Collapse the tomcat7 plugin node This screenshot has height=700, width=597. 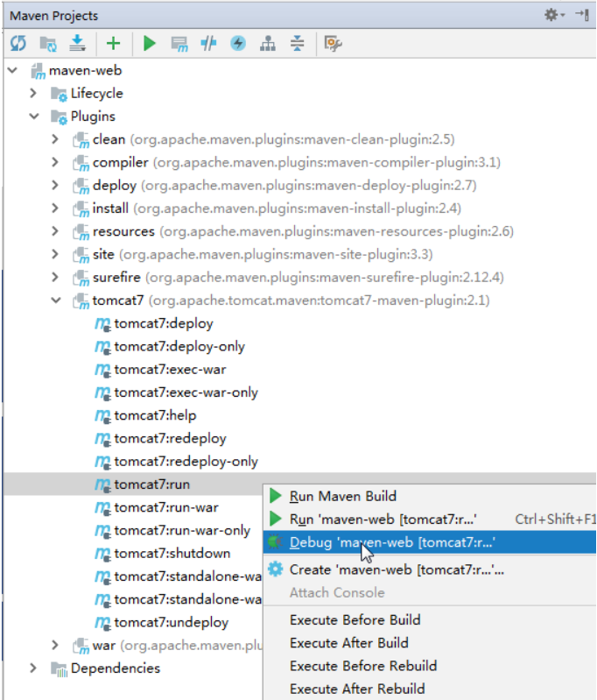point(56,300)
